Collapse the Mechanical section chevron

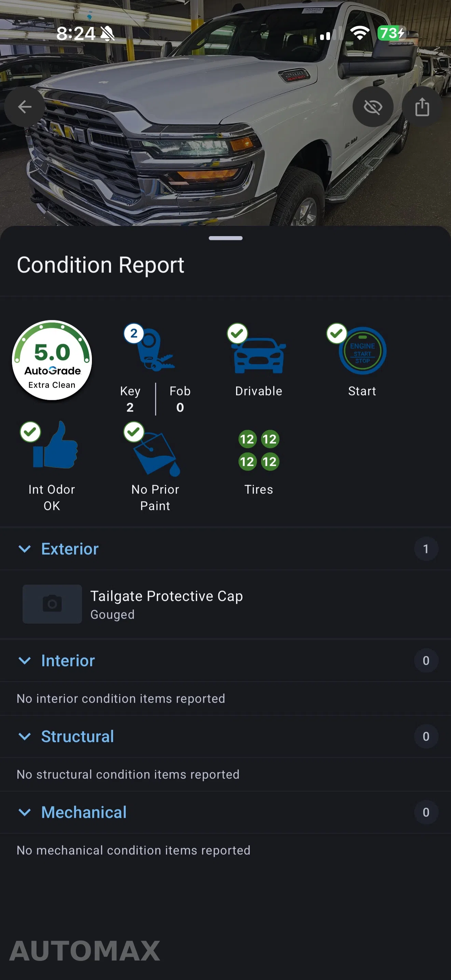click(x=25, y=812)
